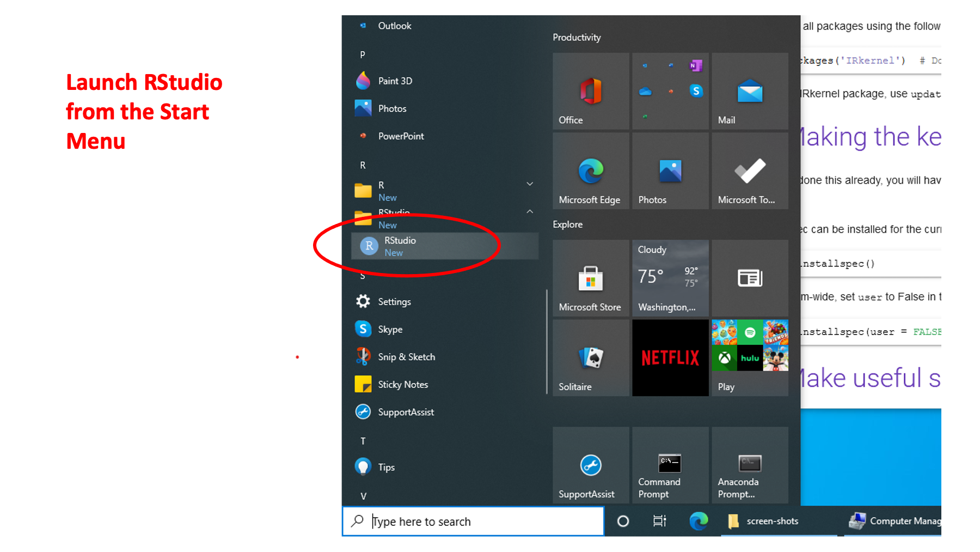Open the Microsoft Store tile
This screenshot has height=552, width=980.
591,278
